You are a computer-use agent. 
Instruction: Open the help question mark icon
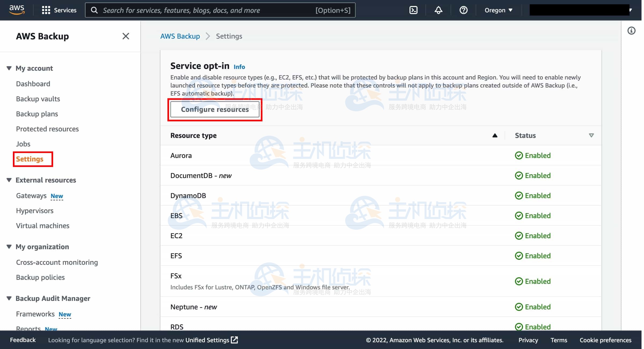click(463, 10)
